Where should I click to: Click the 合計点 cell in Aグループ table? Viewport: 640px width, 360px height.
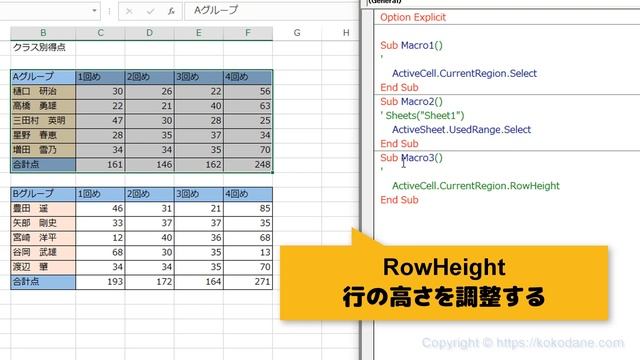click(43, 164)
